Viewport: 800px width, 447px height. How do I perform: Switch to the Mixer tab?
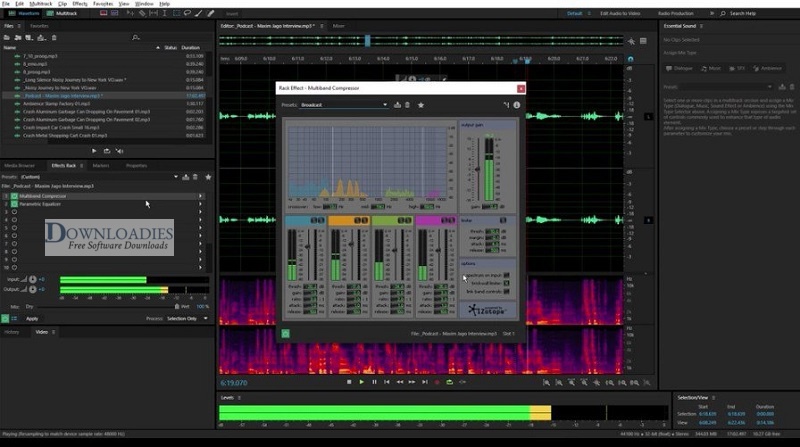point(339,26)
